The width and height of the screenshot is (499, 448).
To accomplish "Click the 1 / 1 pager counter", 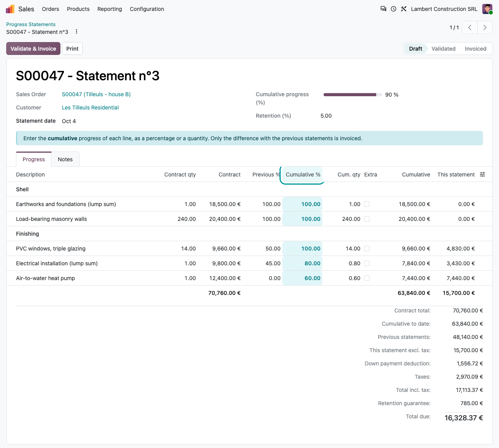I will 454,28.
